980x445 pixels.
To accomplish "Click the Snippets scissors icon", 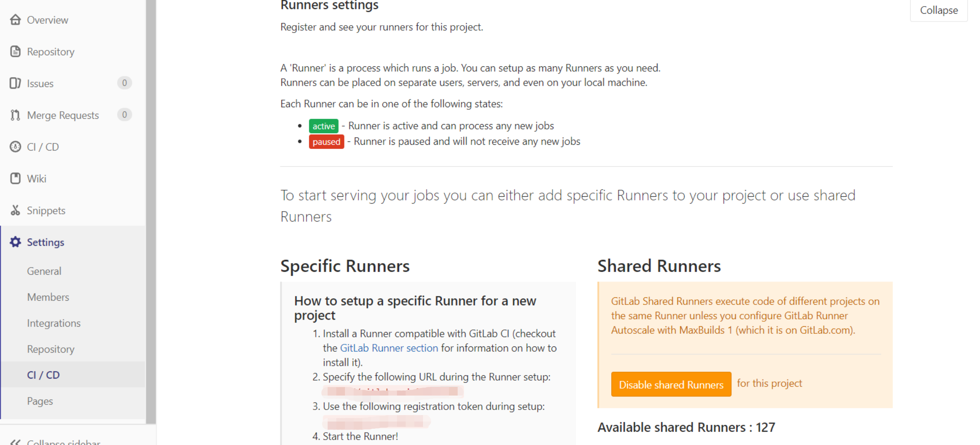I will point(15,210).
